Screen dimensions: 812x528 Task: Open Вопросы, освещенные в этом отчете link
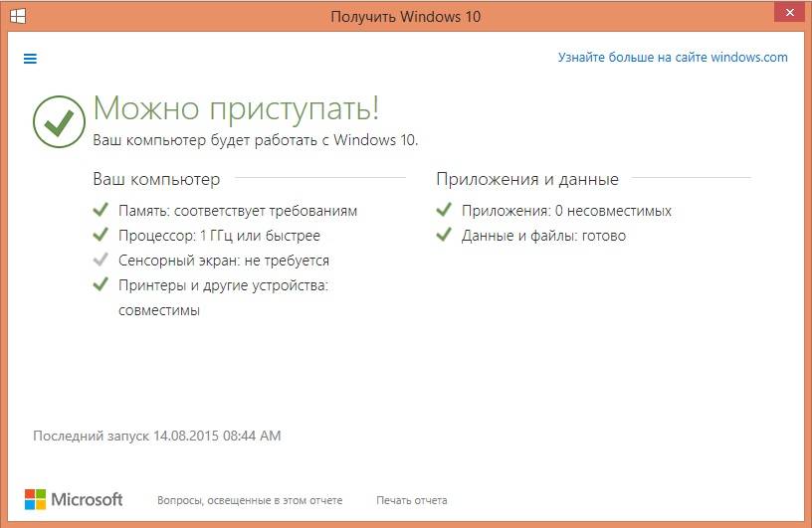[250, 500]
